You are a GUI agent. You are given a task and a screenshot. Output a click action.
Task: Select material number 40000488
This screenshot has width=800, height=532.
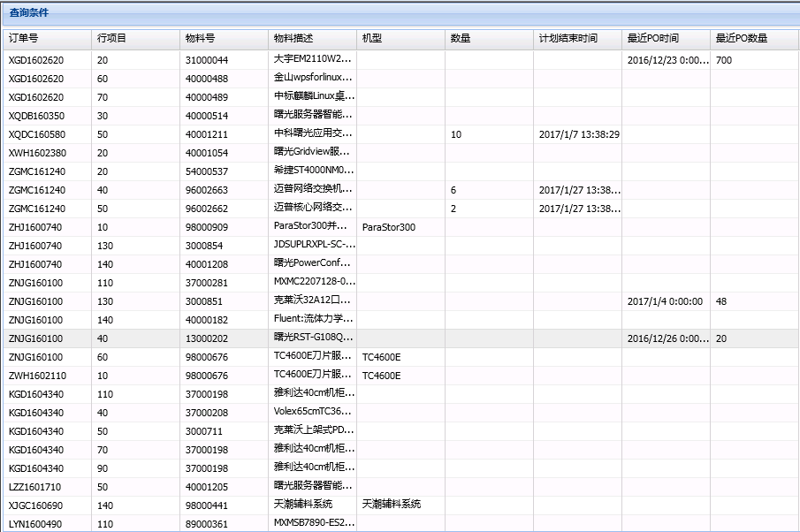click(x=224, y=79)
